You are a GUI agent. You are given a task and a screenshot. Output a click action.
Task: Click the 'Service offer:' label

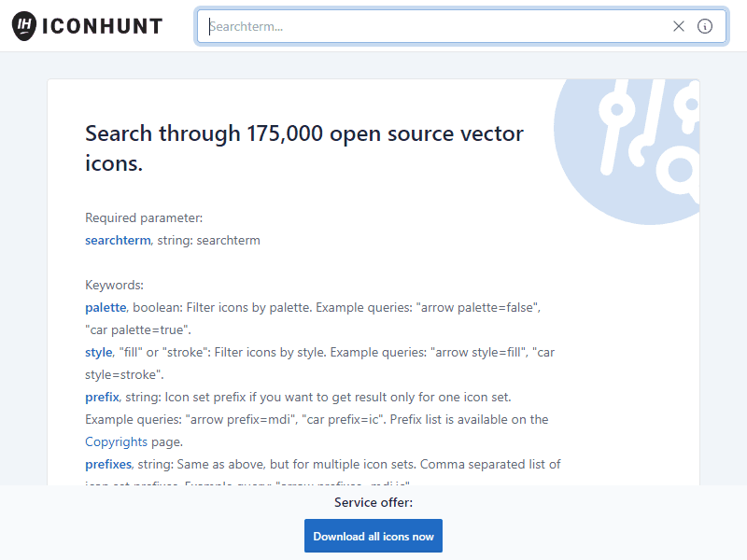[x=373, y=502]
